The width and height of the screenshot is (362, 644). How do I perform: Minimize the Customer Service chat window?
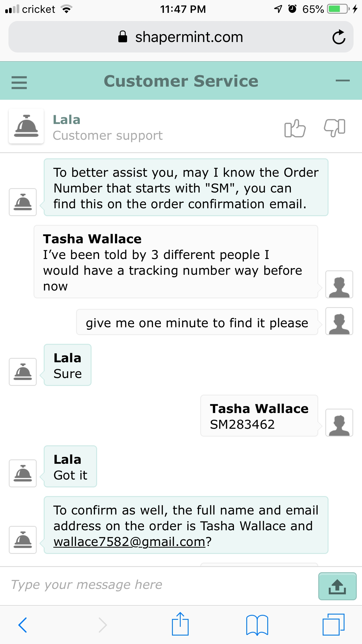pyautogui.click(x=342, y=81)
